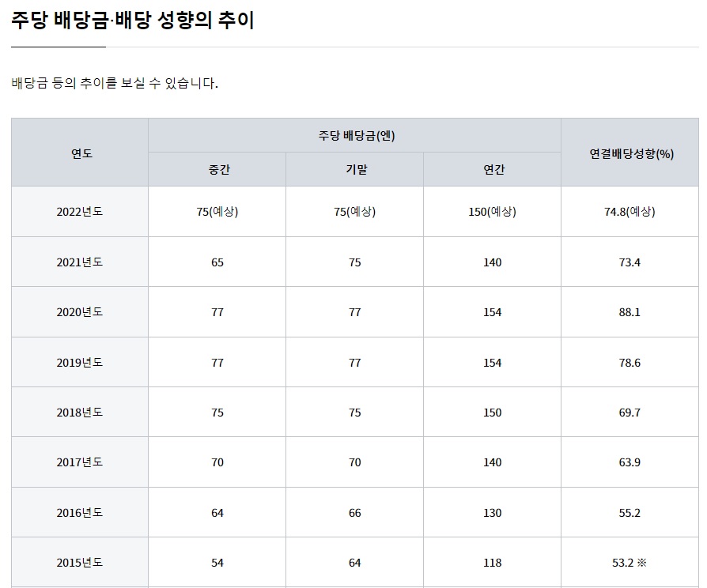Click 2015 interim dividend value '54'
707x588 pixels.
coord(217,563)
